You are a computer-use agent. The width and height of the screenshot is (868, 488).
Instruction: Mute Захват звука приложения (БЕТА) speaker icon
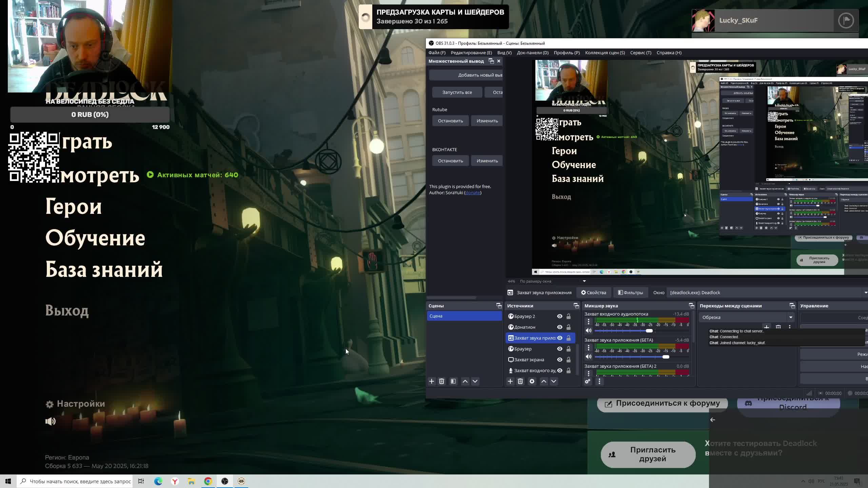pos(589,357)
